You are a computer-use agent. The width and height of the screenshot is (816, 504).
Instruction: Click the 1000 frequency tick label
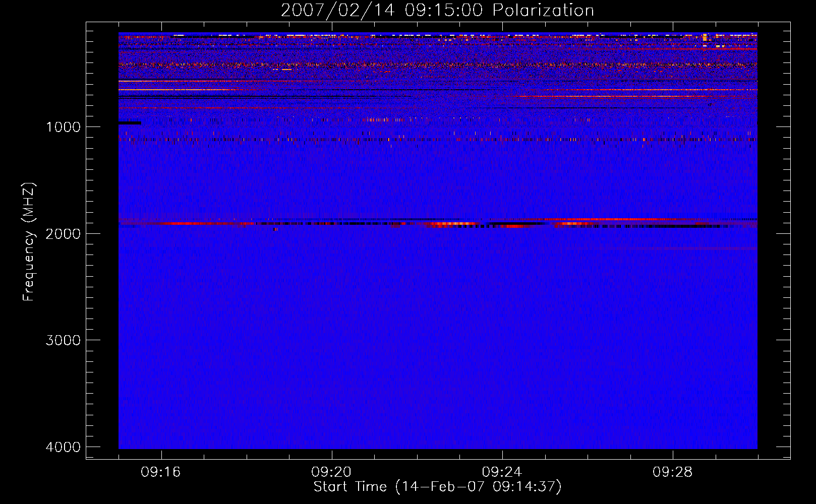63,127
